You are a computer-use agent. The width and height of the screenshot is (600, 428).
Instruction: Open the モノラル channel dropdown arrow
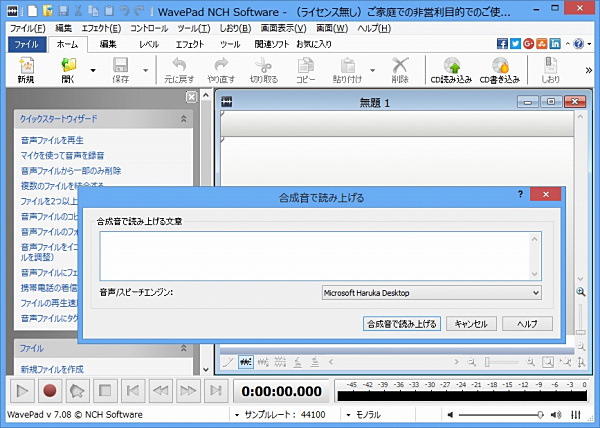pos(348,415)
